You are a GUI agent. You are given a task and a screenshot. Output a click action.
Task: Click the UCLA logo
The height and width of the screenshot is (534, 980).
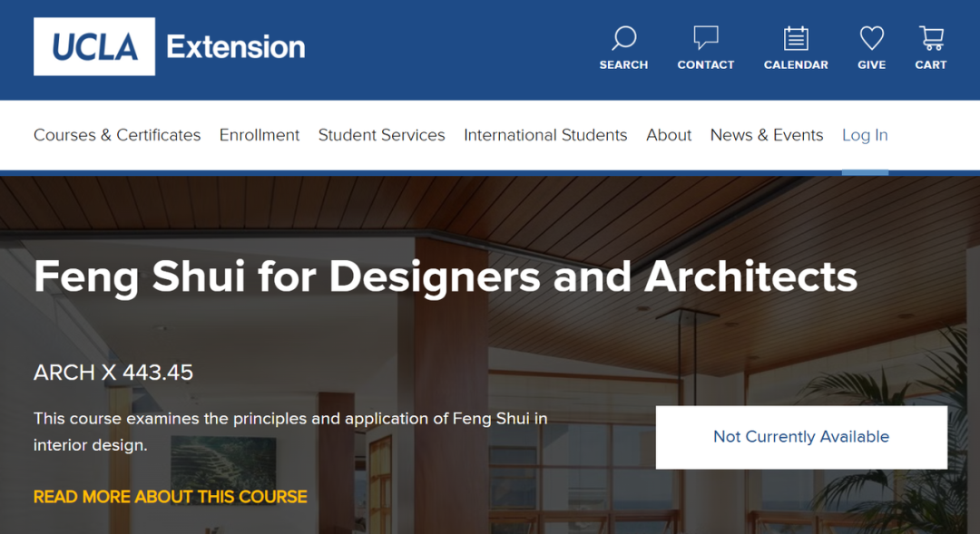[x=94, y=46]
